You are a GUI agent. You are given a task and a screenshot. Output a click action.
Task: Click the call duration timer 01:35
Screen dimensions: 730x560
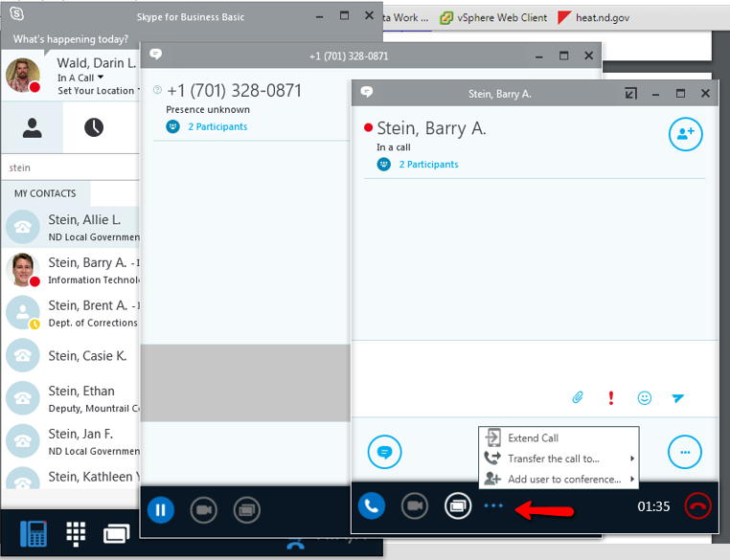[653, 506]
